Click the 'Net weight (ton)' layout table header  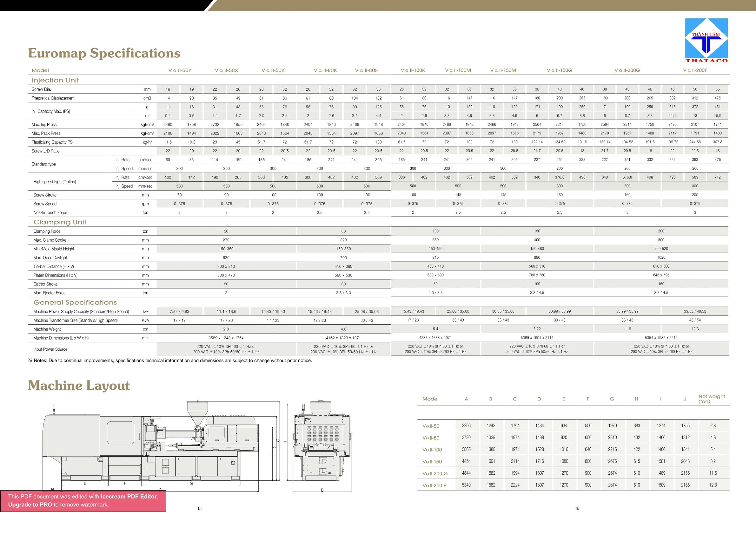coord(712,399)
